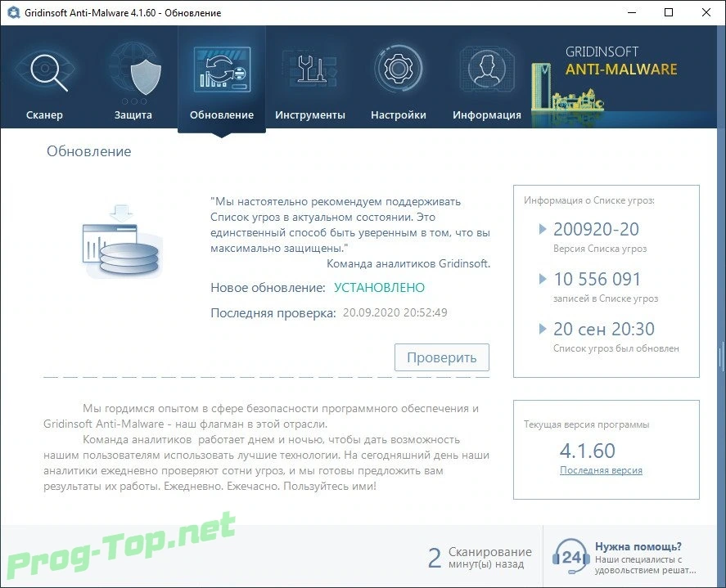Viewport: 726px width, 588px height.
Task: Click the 4.1.60 program version number
Action: 588,451
